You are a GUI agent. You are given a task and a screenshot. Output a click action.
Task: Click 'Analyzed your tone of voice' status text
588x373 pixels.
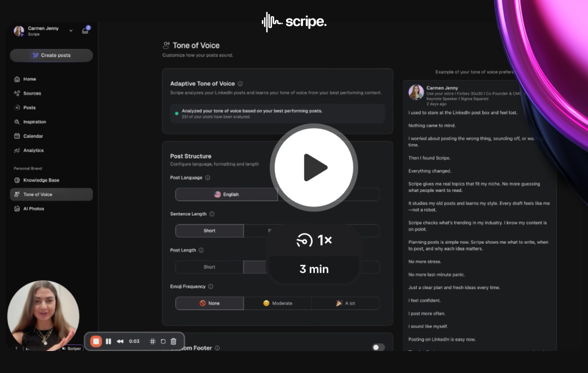[x=252, y=111]
